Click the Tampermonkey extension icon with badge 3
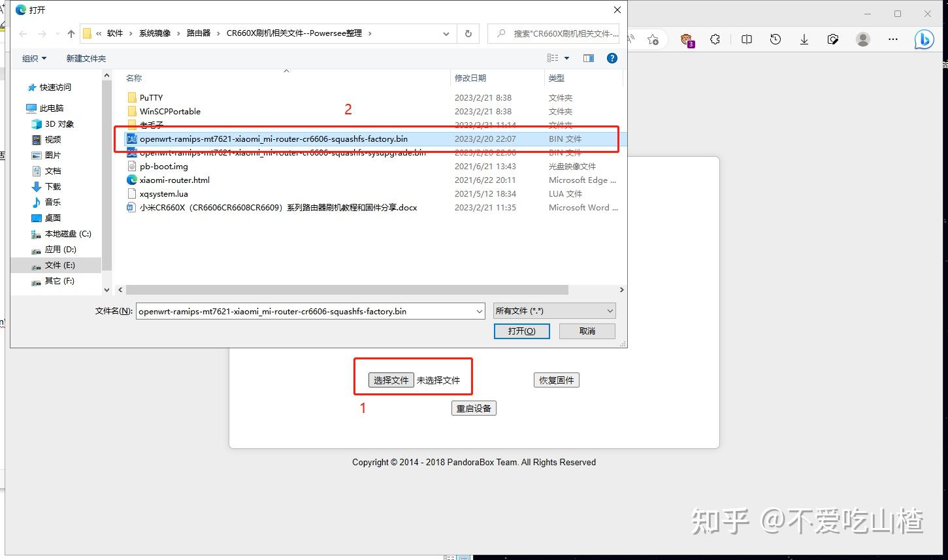 tap(687, 39)
